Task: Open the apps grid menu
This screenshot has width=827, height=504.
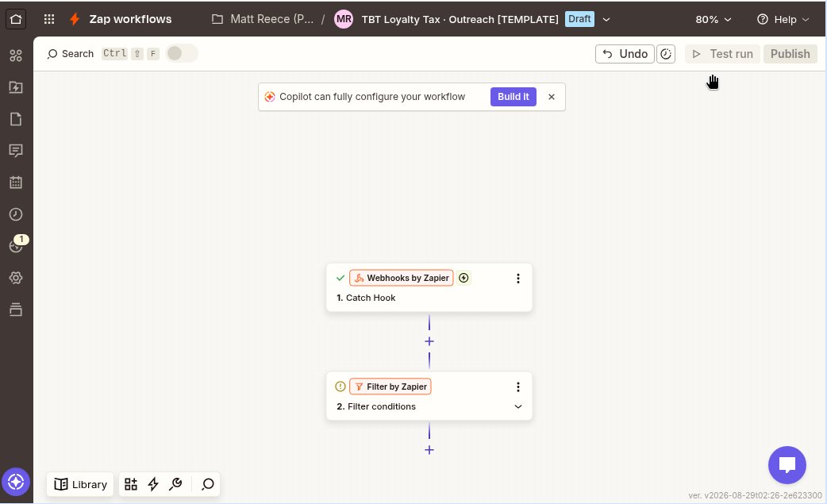Action: pyautogui.click(x=49, y=20)
